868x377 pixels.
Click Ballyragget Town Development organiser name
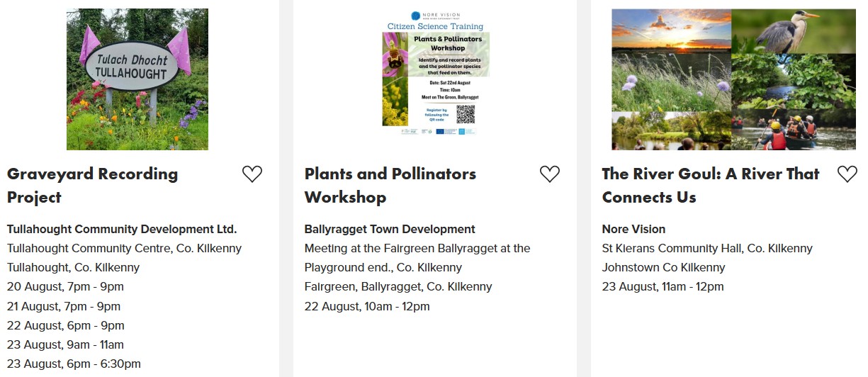(390, 230)
